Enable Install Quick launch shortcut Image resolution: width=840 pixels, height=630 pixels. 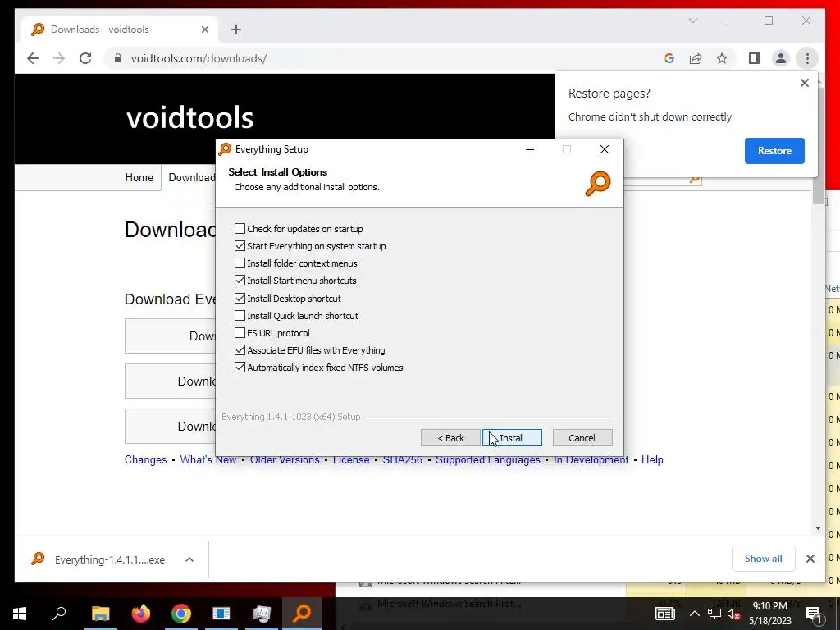240,316
